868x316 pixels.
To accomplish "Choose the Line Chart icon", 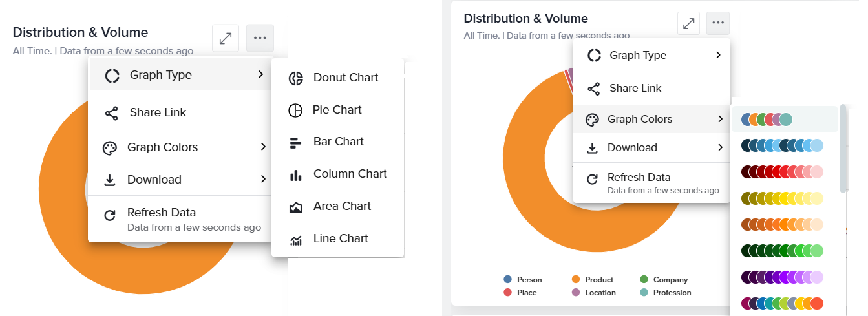I will [296, 240].
